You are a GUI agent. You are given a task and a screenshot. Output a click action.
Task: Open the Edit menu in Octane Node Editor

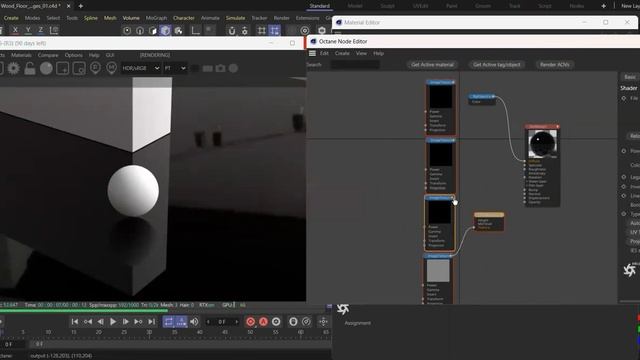[324, 53]
